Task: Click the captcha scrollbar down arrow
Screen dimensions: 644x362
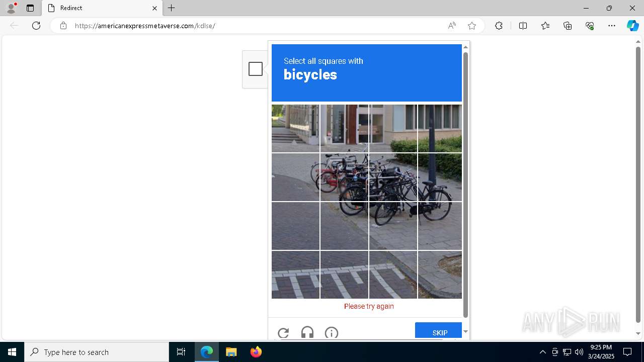Action: point(465,331)
